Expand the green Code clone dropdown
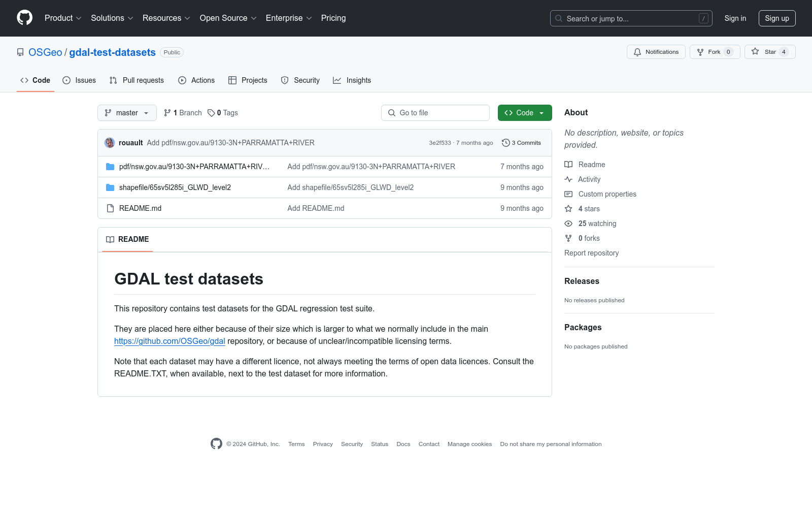This screenshot has height=508, width=812. point(525,113)
